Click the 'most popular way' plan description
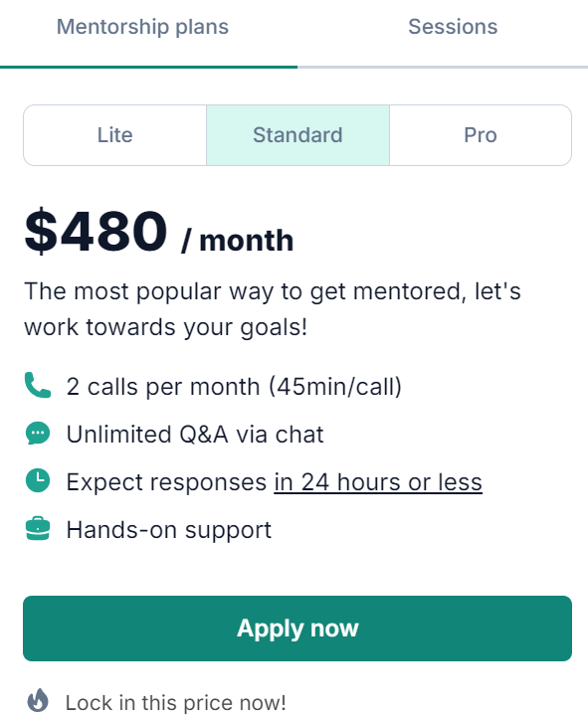The image size is (588, 720). point(273,309)
